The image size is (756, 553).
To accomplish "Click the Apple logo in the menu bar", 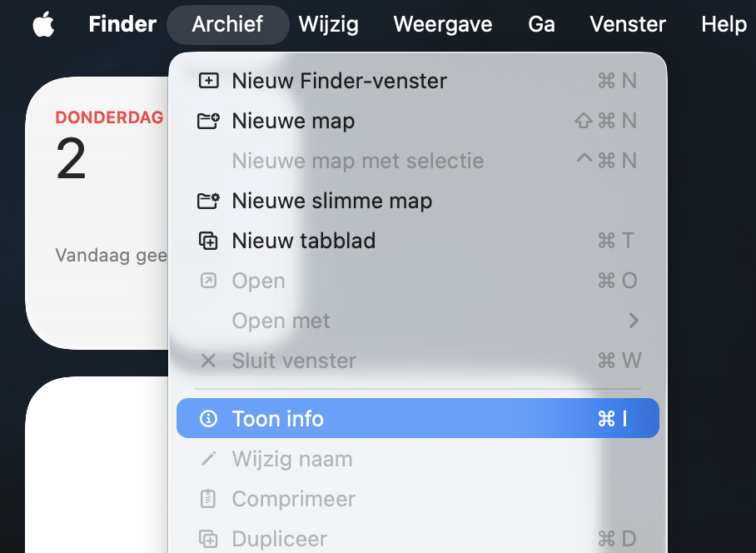I will pos(42,24).
